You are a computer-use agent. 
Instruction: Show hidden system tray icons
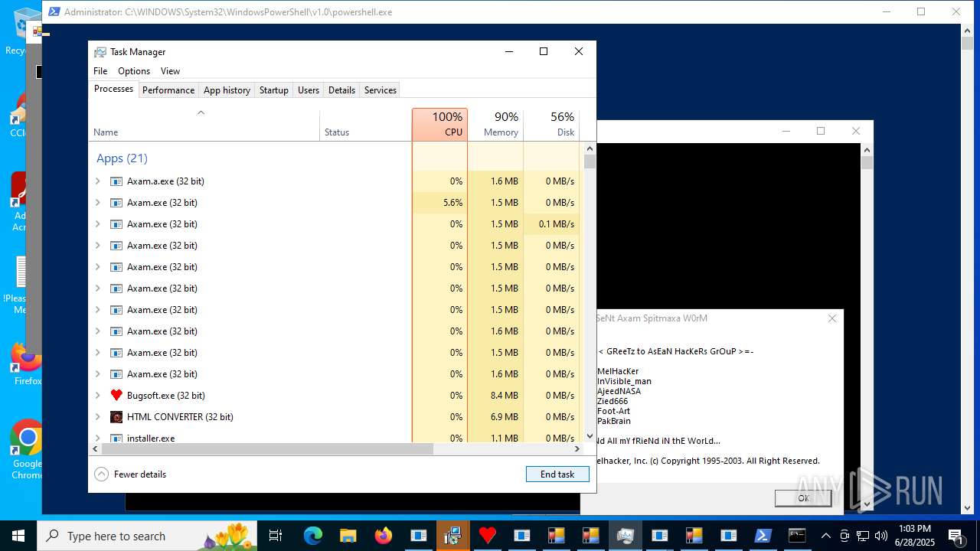pos(825,536)
